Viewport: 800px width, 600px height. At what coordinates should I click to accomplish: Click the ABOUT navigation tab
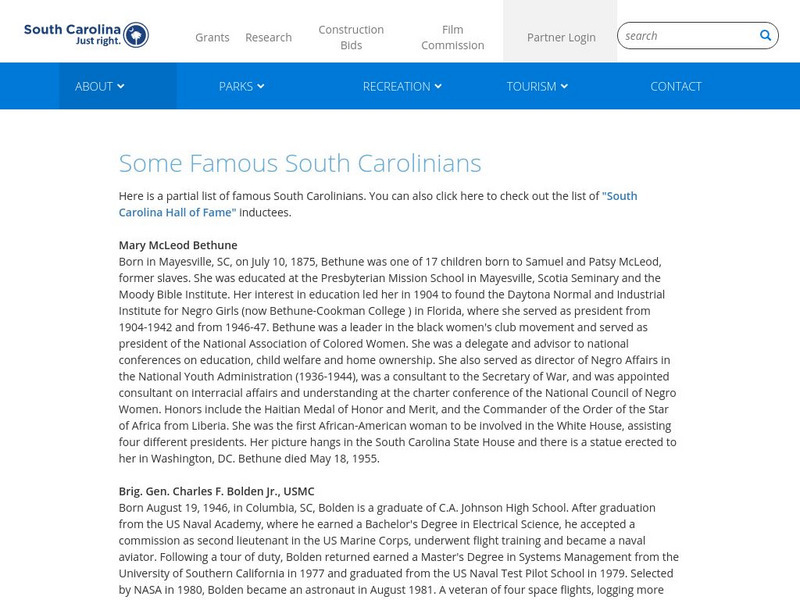(97, 86)
